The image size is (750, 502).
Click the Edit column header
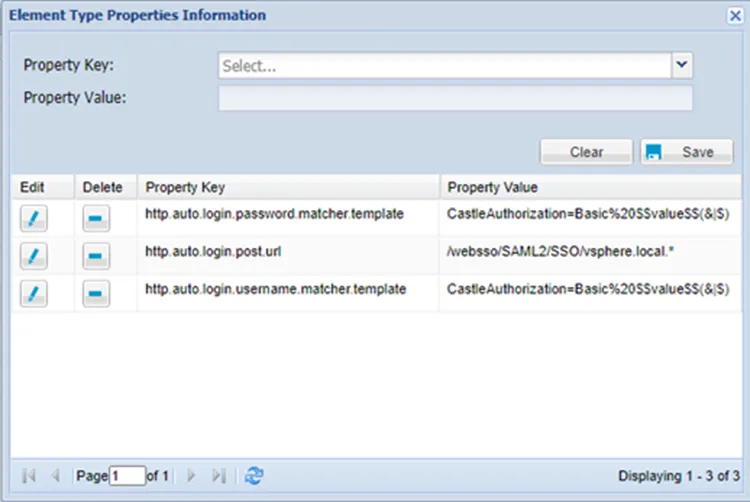[x=43, y=187]
